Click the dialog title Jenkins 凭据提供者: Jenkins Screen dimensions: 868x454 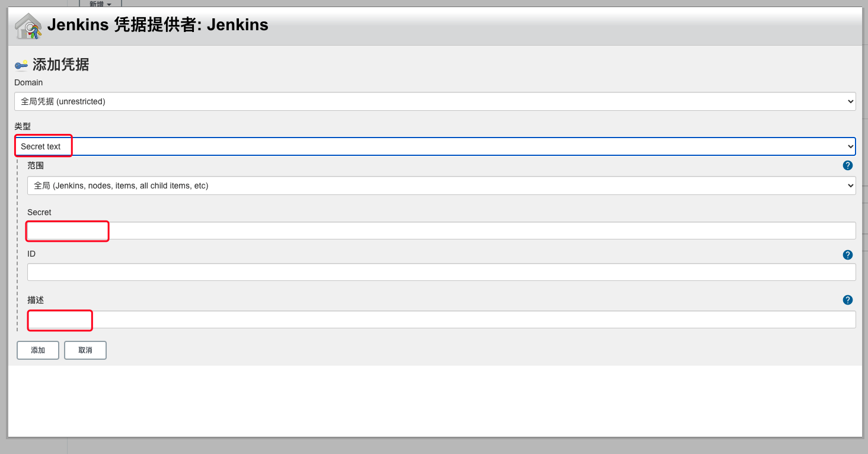click(158, 25)
